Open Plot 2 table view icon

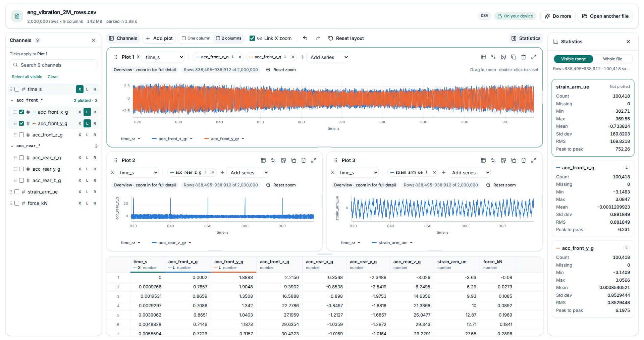click(x=263, y=160)
